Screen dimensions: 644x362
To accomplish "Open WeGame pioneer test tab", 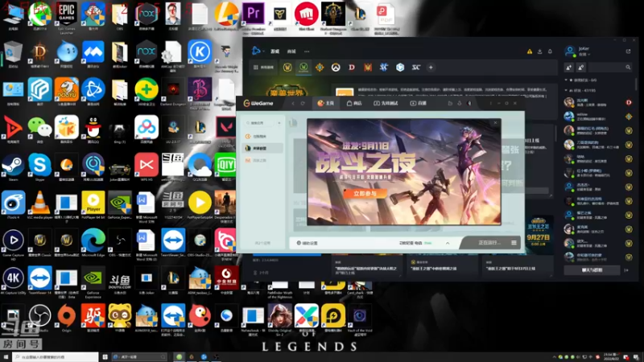I will 386,104.
